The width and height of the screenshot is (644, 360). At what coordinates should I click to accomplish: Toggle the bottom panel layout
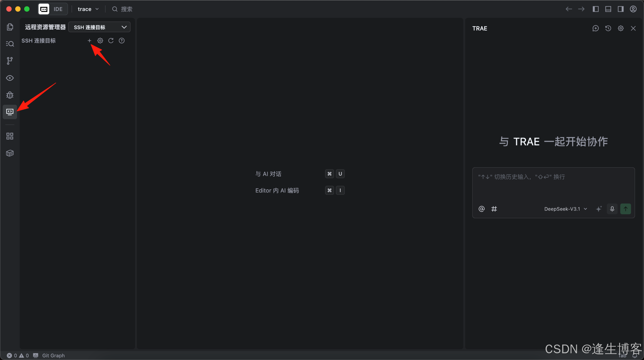click(x=608, y=9)
